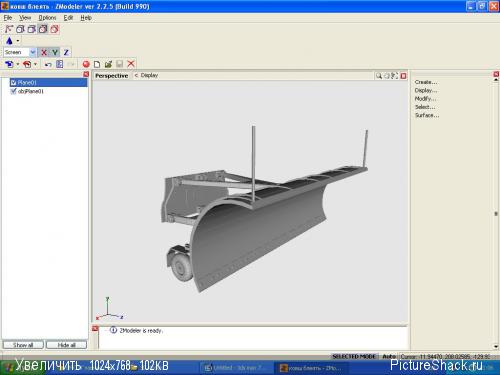Toggle the X axis button

point(44,52)
